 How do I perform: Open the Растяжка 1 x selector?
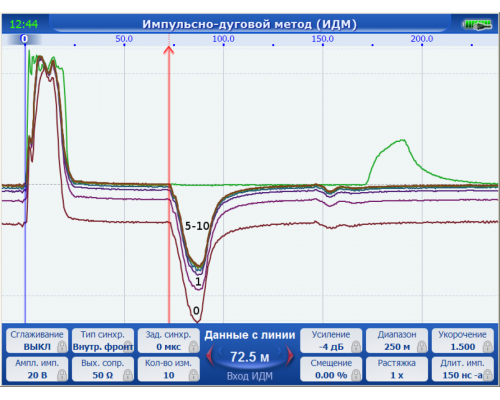coord(397,369)
